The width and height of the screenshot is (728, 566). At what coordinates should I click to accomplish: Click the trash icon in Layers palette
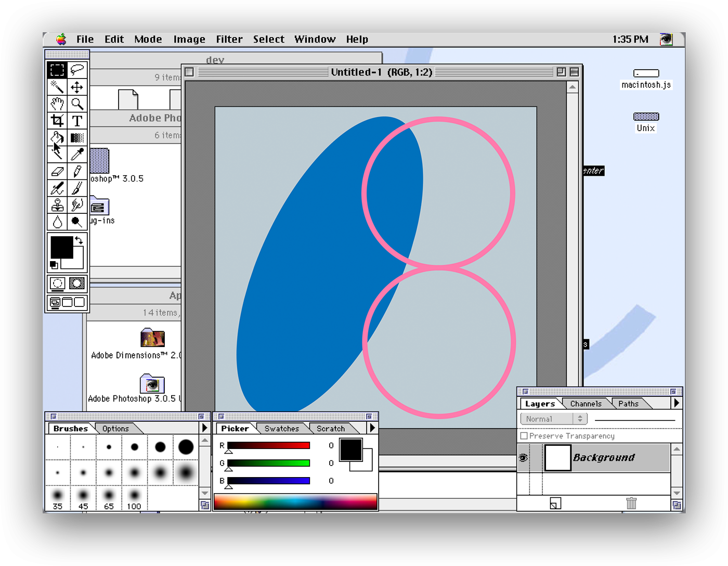[631, 503]
